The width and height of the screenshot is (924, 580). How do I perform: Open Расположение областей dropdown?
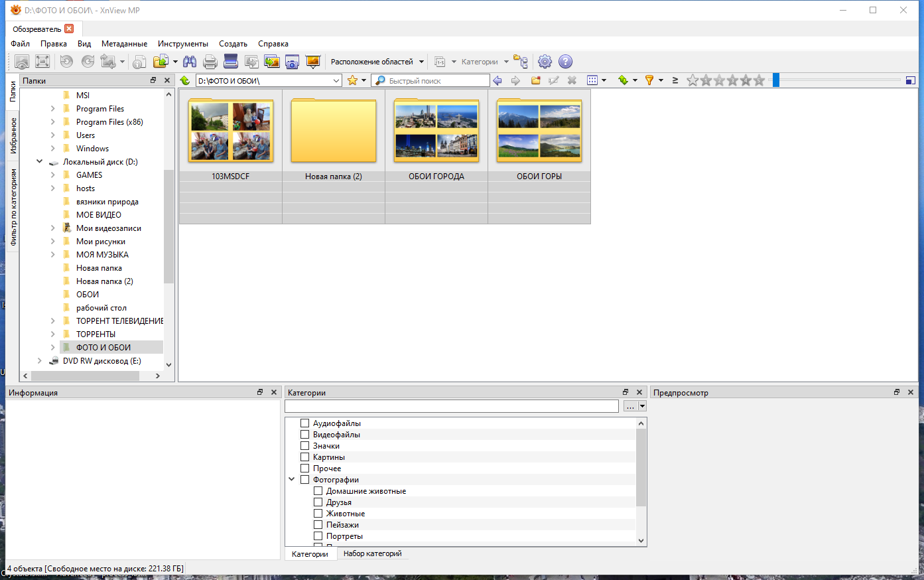pos(377,62)
